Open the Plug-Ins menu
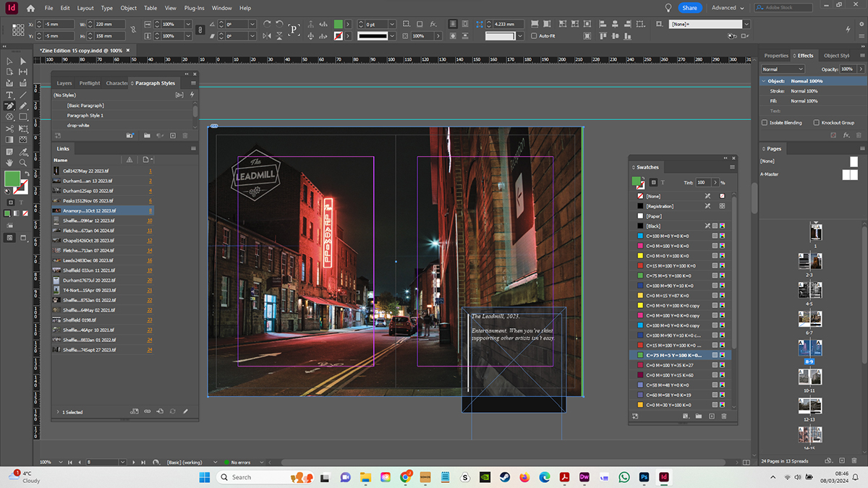Viewport: 868px width, 488px height. click(195, 8)
